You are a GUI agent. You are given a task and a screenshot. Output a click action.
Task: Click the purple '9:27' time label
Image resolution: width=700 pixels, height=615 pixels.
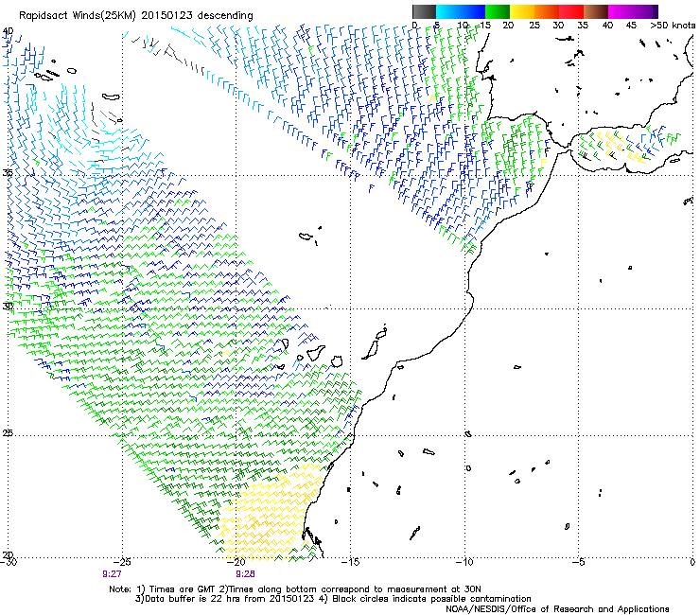point(112,574)
